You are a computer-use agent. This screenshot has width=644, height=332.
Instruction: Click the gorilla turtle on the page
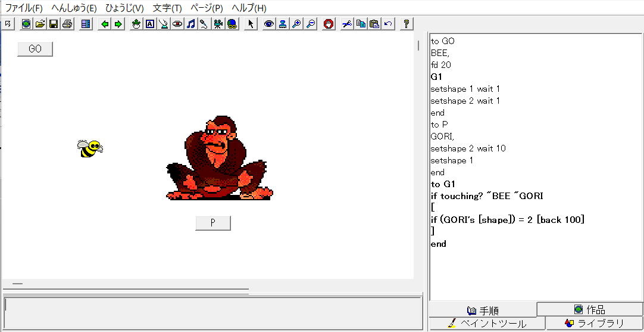(x=219, y=158)
